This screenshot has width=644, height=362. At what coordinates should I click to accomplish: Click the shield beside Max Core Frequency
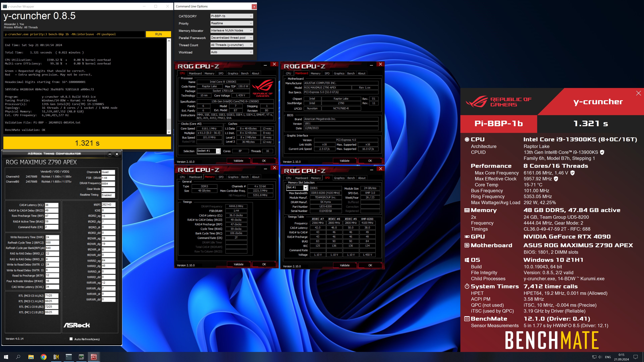coord(573,173)
